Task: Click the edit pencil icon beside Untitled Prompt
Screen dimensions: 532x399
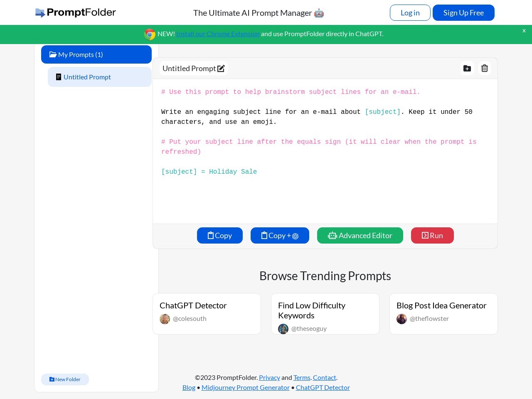Action: click(x=221, y=69)
